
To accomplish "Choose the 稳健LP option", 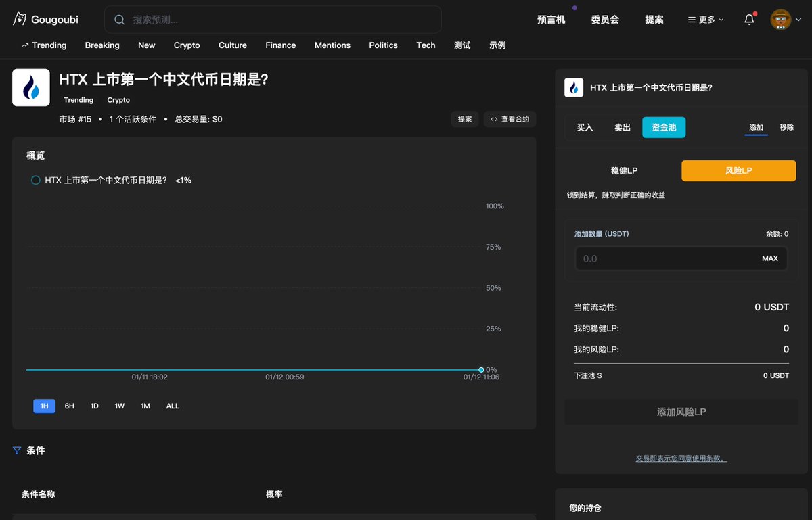I will point(624,171).
